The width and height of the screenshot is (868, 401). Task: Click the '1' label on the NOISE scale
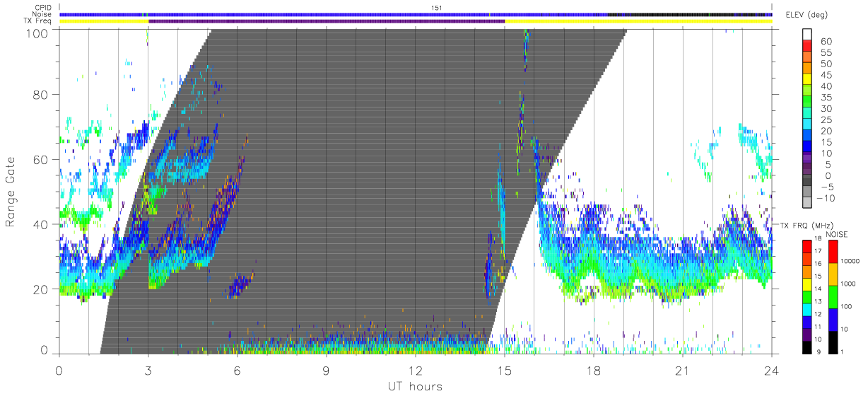click(x=843, y=354)
